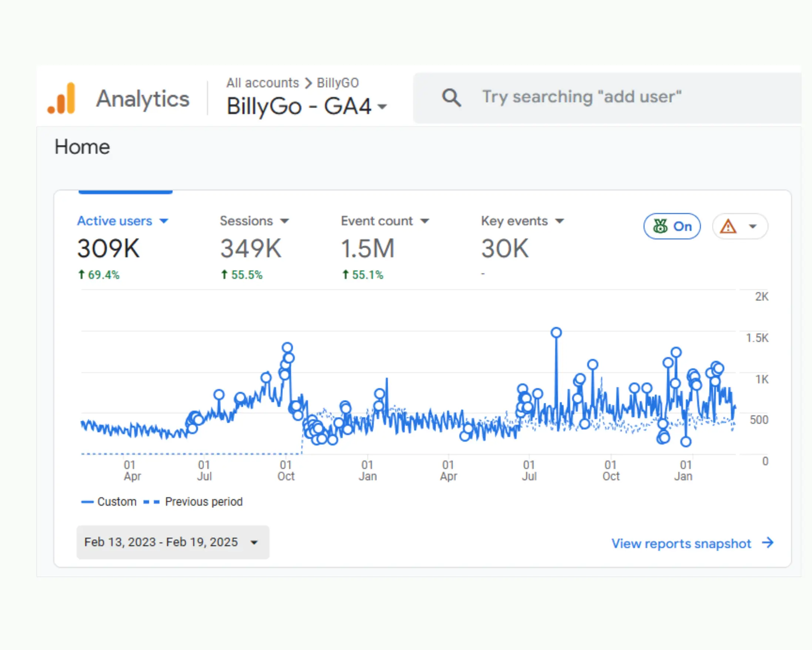This screenshot has width=812, height=650.
Task: Expand the Event count metric dropdown
Action: pyautogui.click(x=425, y=221)
